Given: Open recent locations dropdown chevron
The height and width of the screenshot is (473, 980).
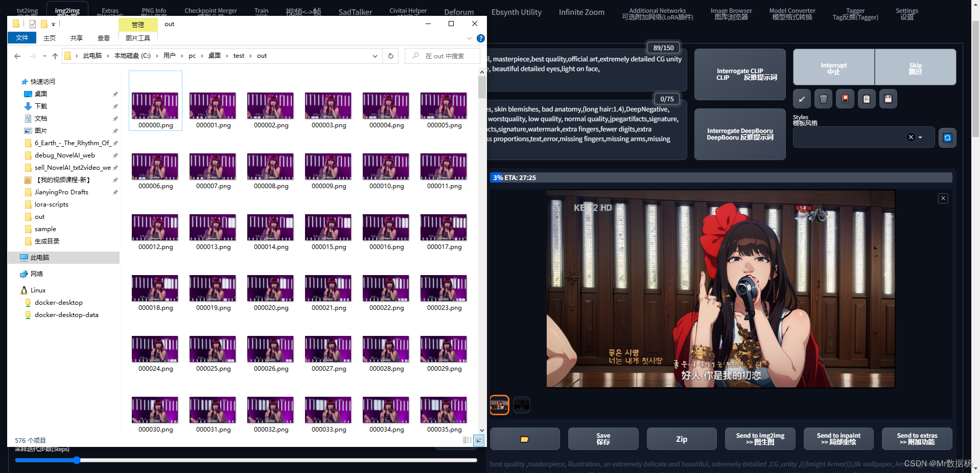Looking at the screenshot, I should (44, 56).
